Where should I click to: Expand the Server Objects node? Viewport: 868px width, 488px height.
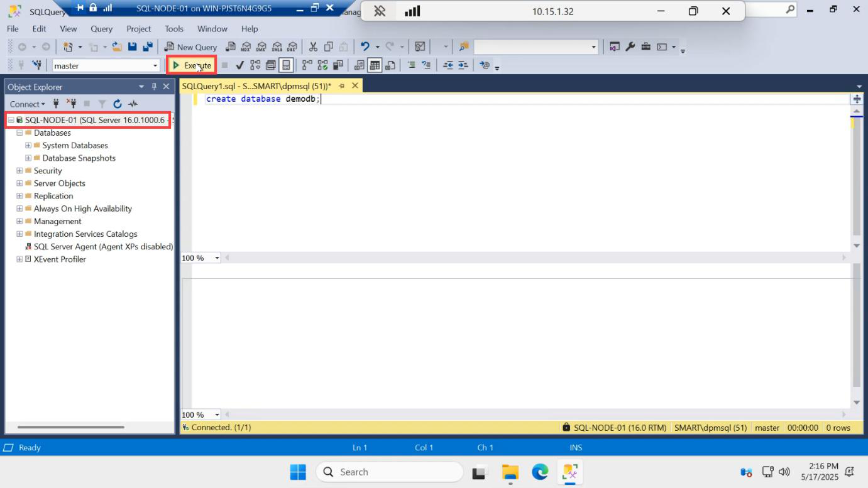tap(19, 183)
